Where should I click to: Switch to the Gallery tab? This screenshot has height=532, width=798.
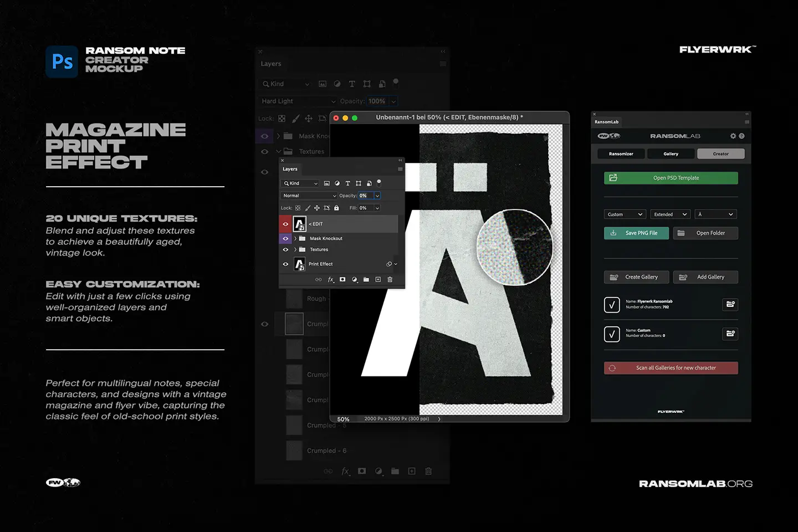click(671, 154)
